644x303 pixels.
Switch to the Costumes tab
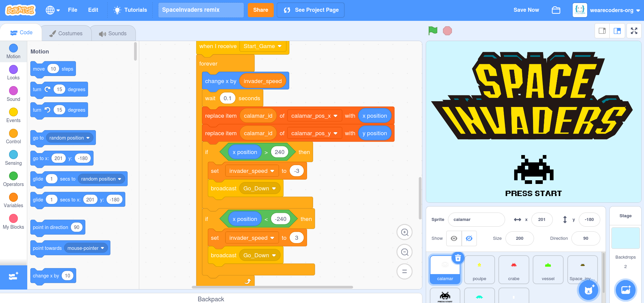click(x=66, y=33)
